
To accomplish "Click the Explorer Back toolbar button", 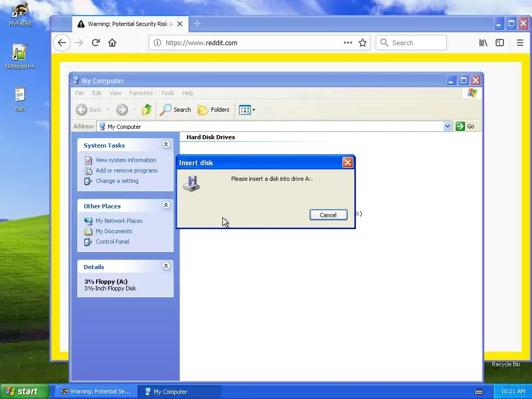I will (88, 110).
